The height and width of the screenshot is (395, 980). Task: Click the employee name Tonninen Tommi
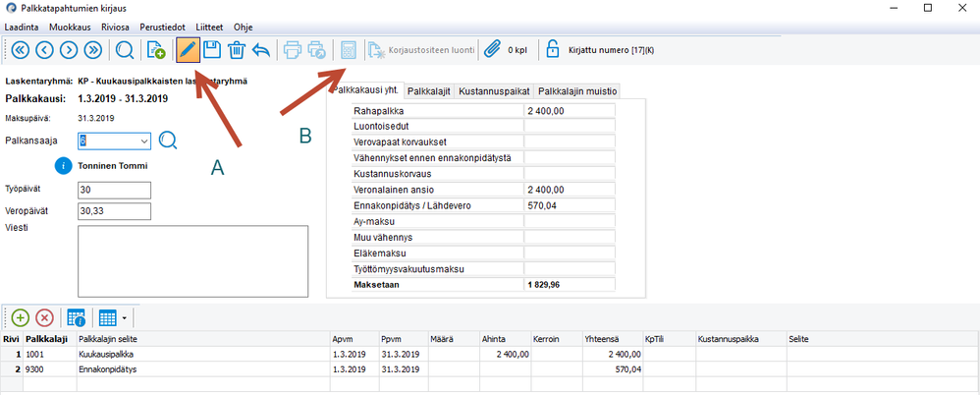coord(113,166)
